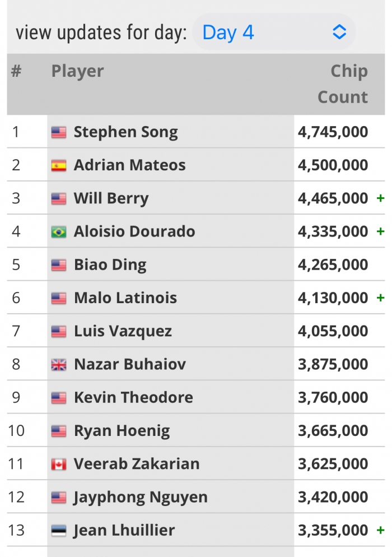Open the Day 4 day selector dropdown
392x557 pixels.
click(274, 33)
